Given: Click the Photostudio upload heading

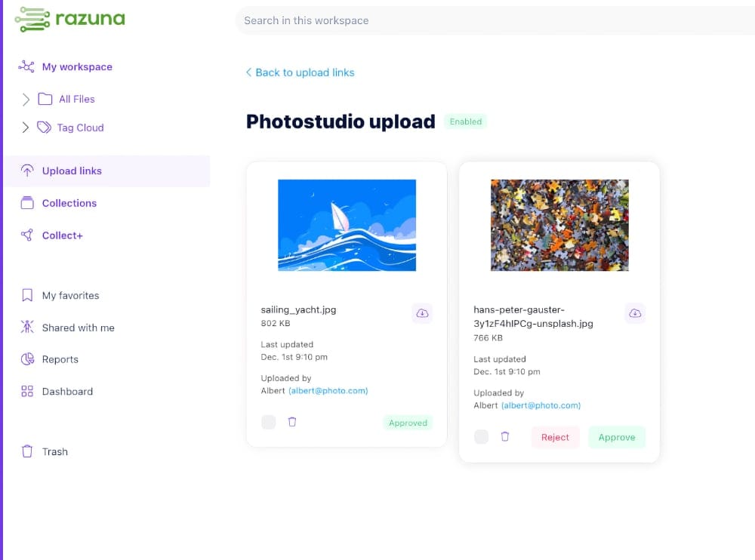Looking at the screenshot, I should pyautogui.click(x=341, y=122).
